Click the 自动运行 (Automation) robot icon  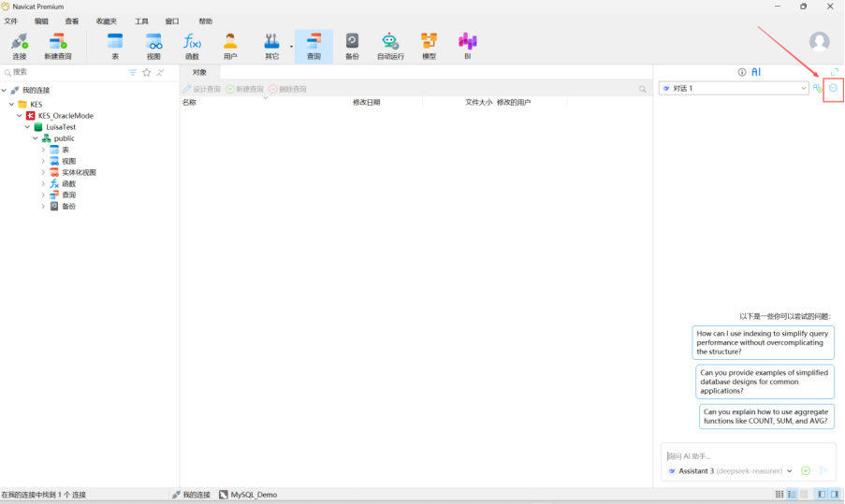(x=390, y=46)
